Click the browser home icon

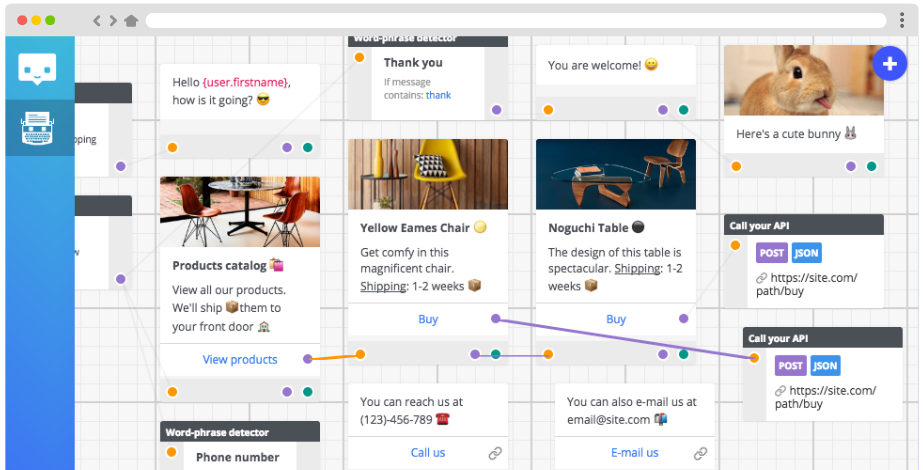[131, 21]
